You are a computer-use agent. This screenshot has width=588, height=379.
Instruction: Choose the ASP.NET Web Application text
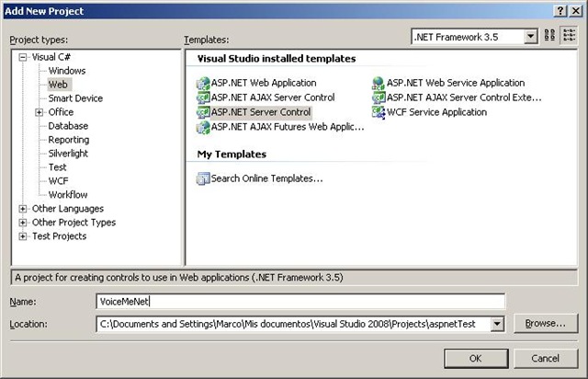click(264, 83)
